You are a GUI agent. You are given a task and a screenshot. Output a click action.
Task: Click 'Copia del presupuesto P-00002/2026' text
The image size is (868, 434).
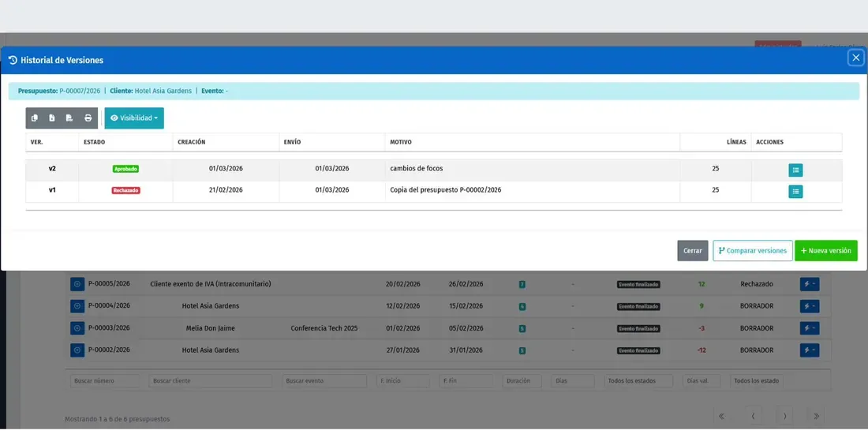446,190
